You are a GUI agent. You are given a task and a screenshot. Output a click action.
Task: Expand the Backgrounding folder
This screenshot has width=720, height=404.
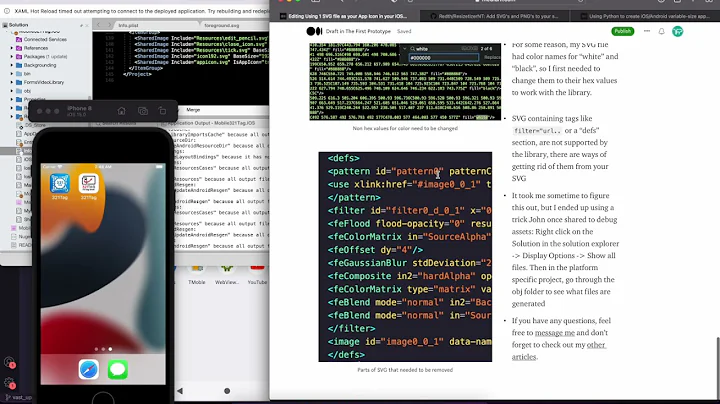[x=12, y=65]
